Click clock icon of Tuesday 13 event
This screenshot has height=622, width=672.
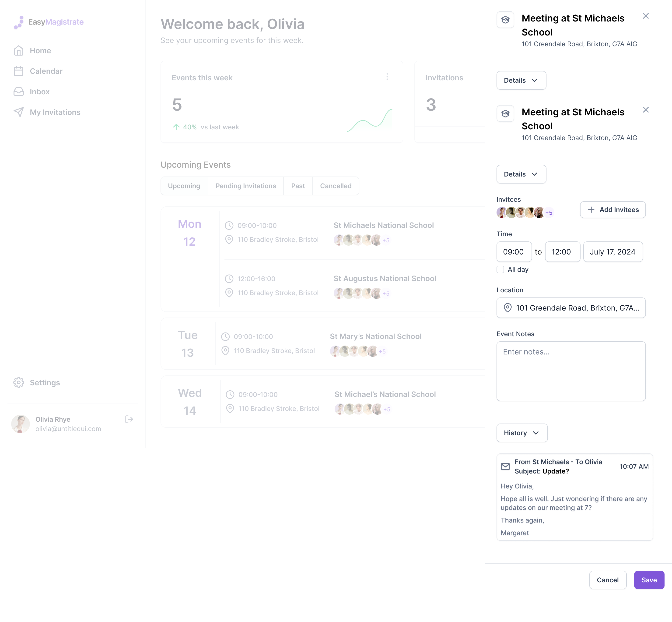(x=225, y=337)
